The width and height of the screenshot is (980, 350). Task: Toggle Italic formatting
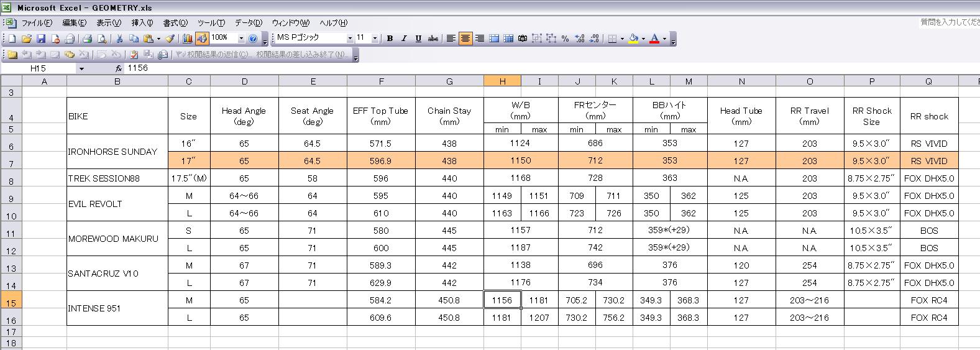click(404, 39)
